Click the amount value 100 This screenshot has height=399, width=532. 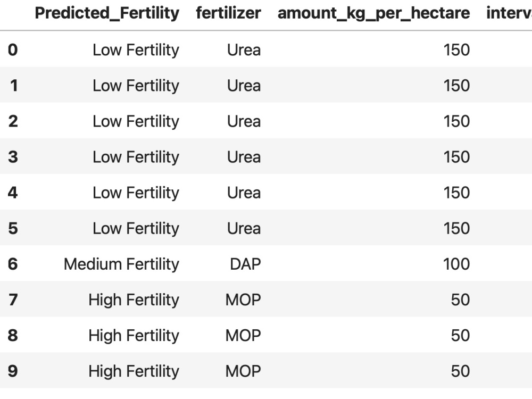[456, 264]
